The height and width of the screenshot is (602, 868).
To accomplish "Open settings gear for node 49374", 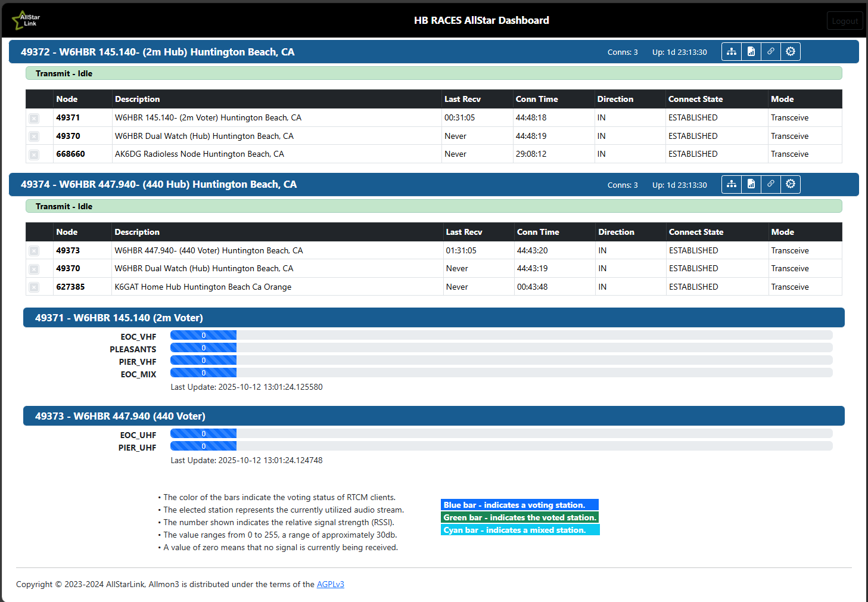I will 791,184.
